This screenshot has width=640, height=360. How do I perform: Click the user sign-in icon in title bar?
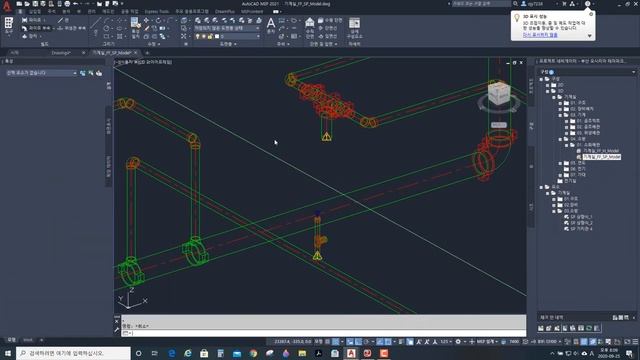tap(524, 4)
